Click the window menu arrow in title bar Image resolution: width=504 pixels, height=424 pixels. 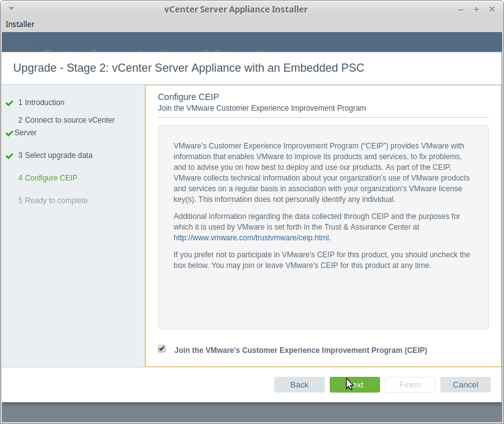point(11,9)
